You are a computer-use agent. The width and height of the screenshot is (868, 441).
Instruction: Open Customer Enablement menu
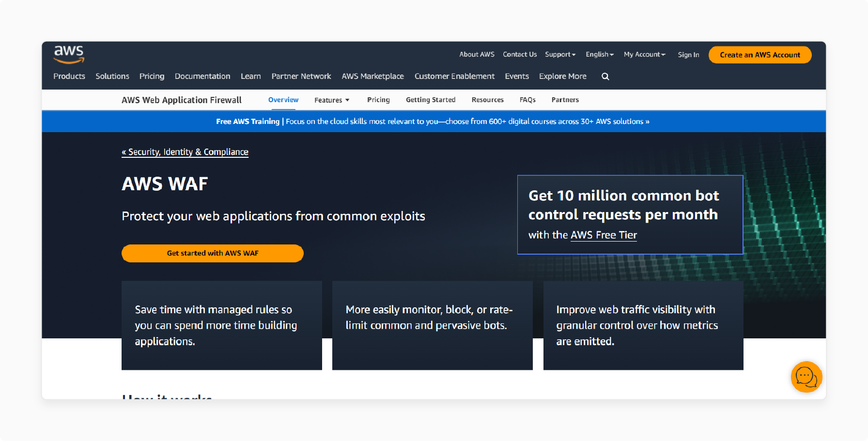pos(454,76)
